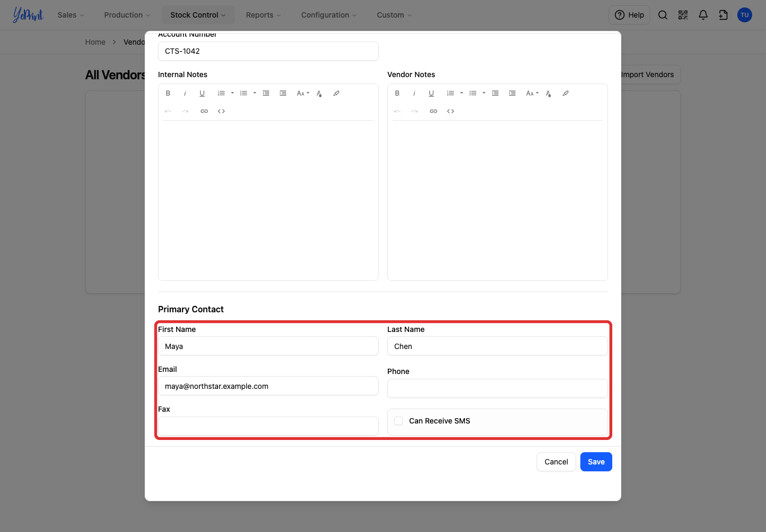Image resolution: width=766 pixels, height=532 pixels.
Task: Decrease indent in Internal Notes editor
Action: pos(266,93)
